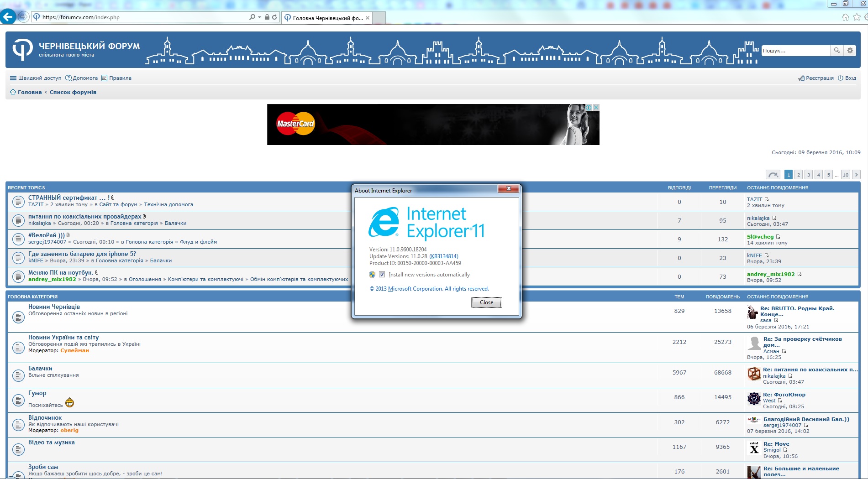Open topic Где заменить батарею для iphone 5?
This screenshot has height=479, width=868.
click(82, 254)
